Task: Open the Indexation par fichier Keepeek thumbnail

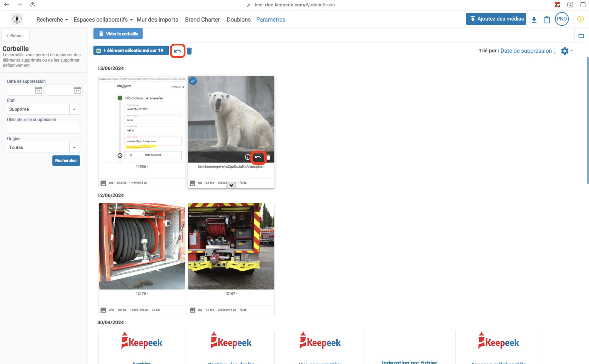Action: [x=409, y=347]
